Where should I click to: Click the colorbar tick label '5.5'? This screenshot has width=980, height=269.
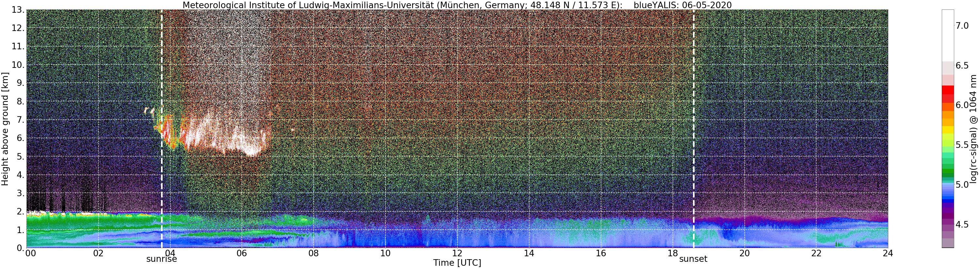pyautogui.click(x=962, y=145)
